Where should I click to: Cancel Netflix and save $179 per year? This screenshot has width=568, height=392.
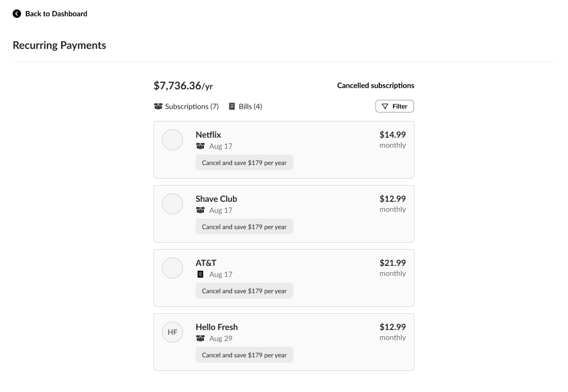tap(245, 163)
